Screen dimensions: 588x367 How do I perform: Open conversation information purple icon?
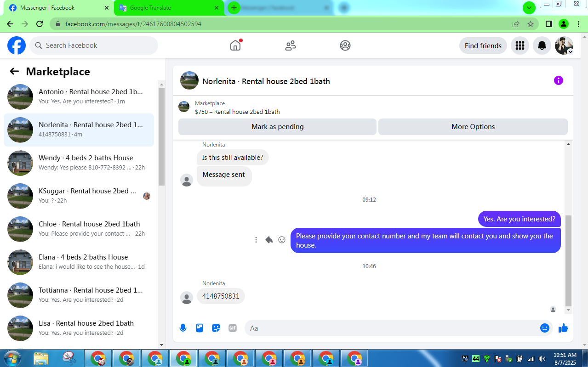tap(559, 80)
